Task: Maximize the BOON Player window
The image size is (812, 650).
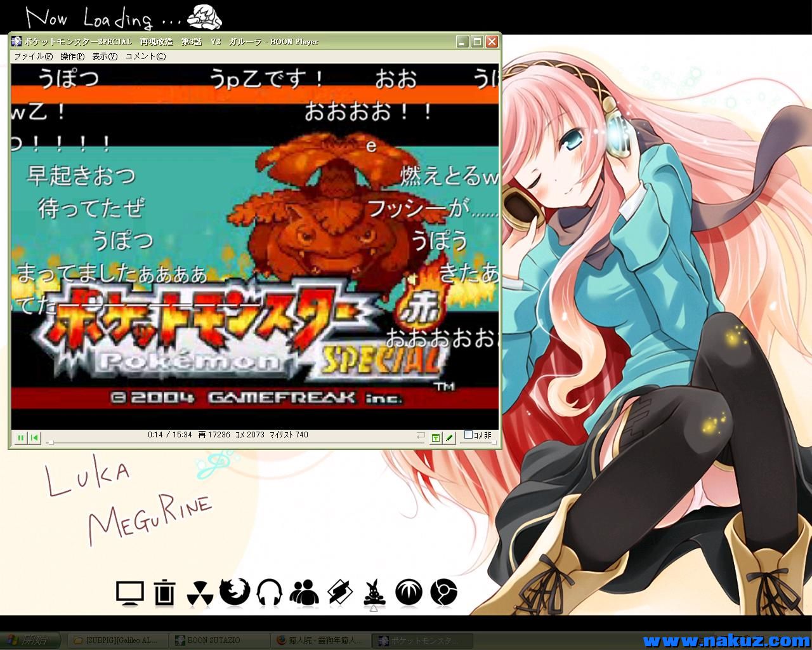Action: (476, 42)
